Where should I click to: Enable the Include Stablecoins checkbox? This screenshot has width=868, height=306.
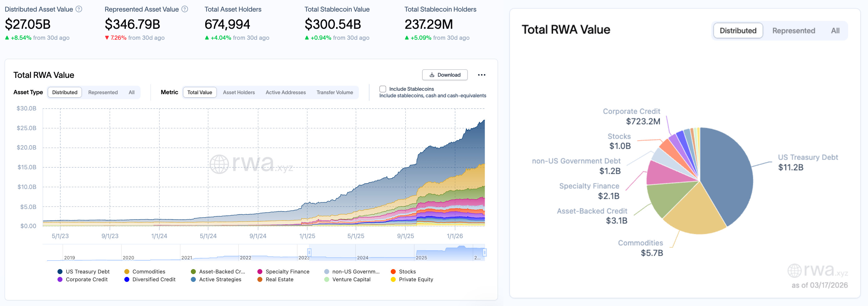click(x=383, y=89)
